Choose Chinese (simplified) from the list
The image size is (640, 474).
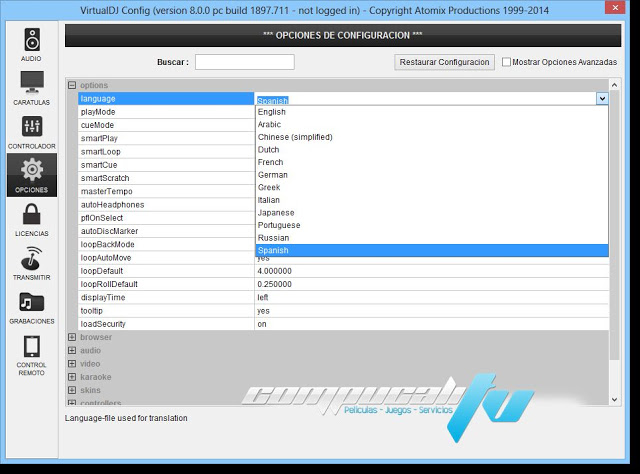pos(432,137)
